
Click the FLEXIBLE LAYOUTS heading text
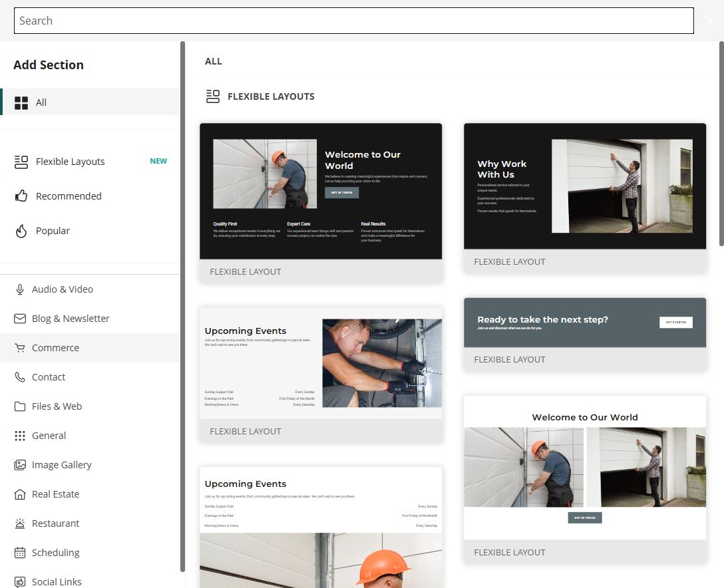(x=271, y=96)
